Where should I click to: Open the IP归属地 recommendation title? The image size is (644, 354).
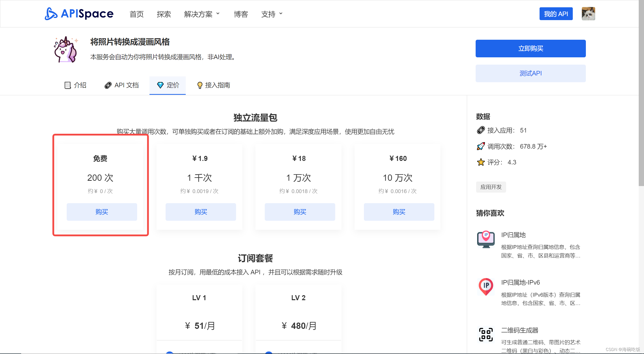click(513, 235)
